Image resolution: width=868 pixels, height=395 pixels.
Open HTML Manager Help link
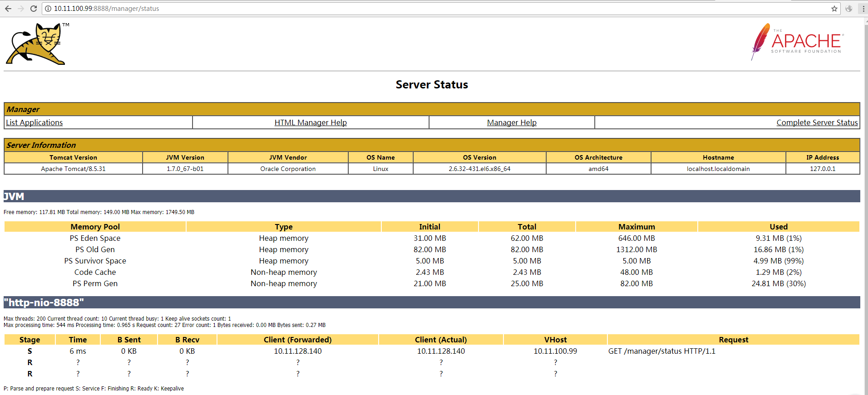[x=311, y=122]
